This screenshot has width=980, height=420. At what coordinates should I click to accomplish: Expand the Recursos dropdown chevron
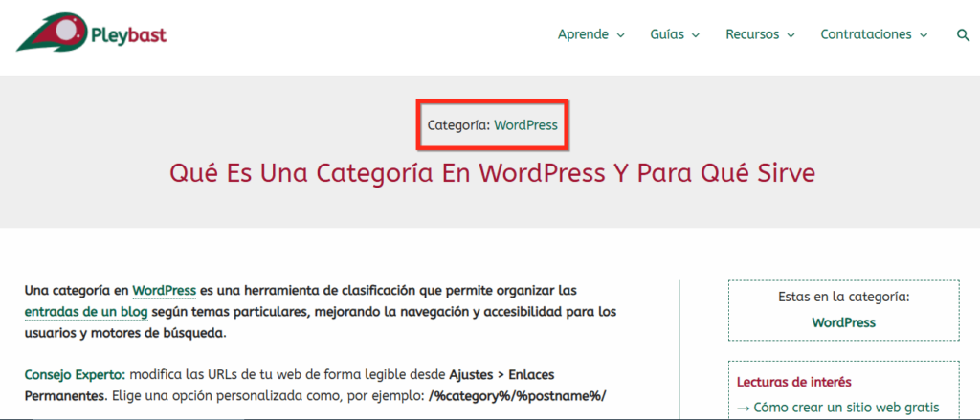[791, 35]
